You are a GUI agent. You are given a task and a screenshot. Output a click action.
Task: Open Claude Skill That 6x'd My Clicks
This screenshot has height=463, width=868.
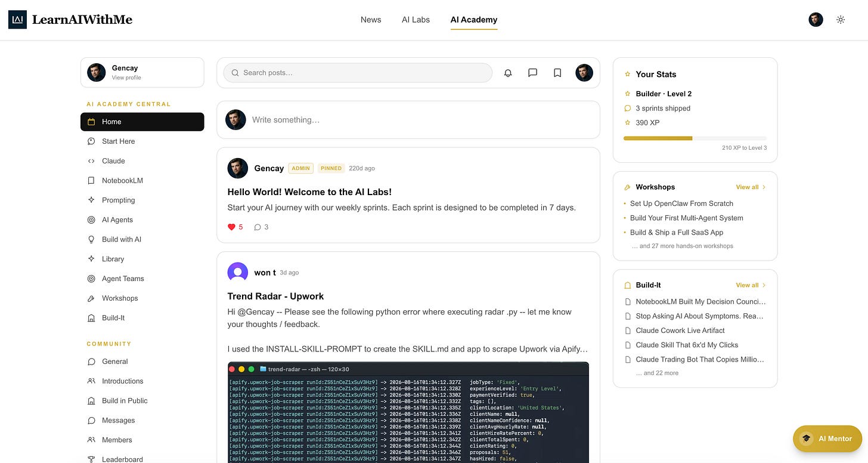687,345
